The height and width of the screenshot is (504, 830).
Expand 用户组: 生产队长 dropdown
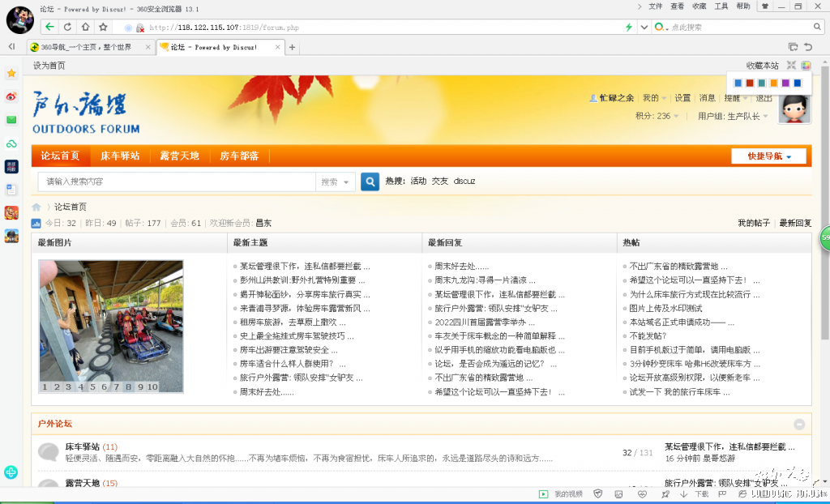tap(733, 116)
